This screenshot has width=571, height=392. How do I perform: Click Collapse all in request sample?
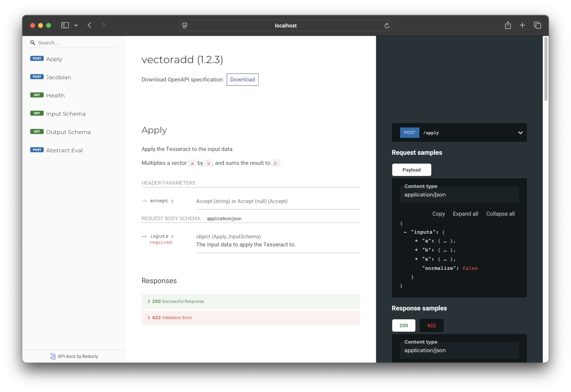(500, 214)
